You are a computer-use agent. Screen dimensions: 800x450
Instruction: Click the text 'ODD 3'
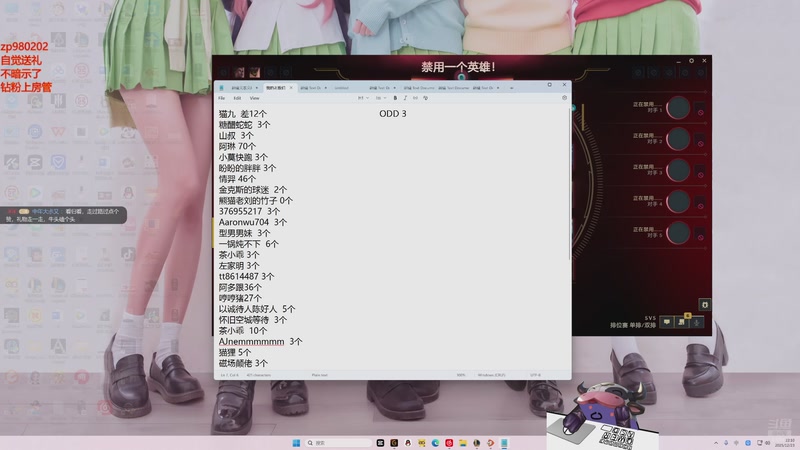click(393, 114)
